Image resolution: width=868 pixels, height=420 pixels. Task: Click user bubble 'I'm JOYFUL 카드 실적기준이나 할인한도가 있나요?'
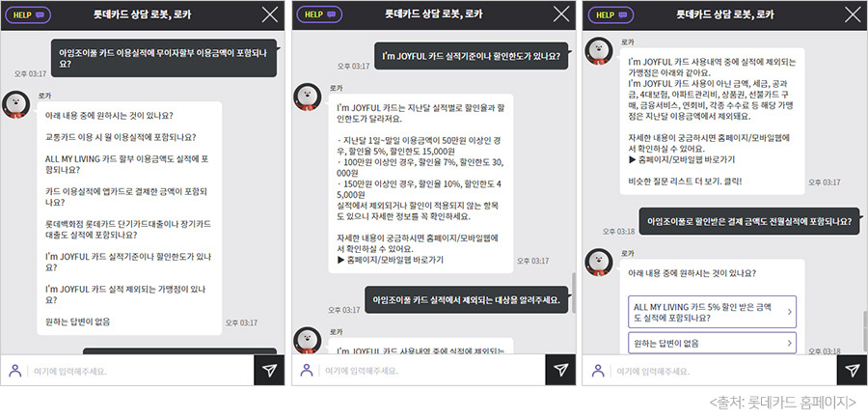click(471, 56)
